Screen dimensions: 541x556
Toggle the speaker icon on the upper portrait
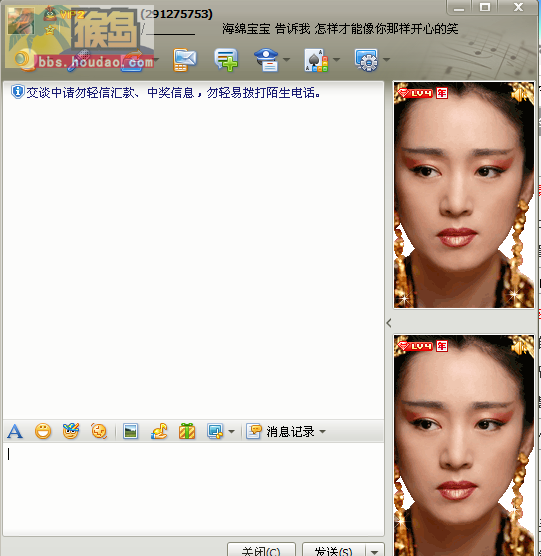520,95
